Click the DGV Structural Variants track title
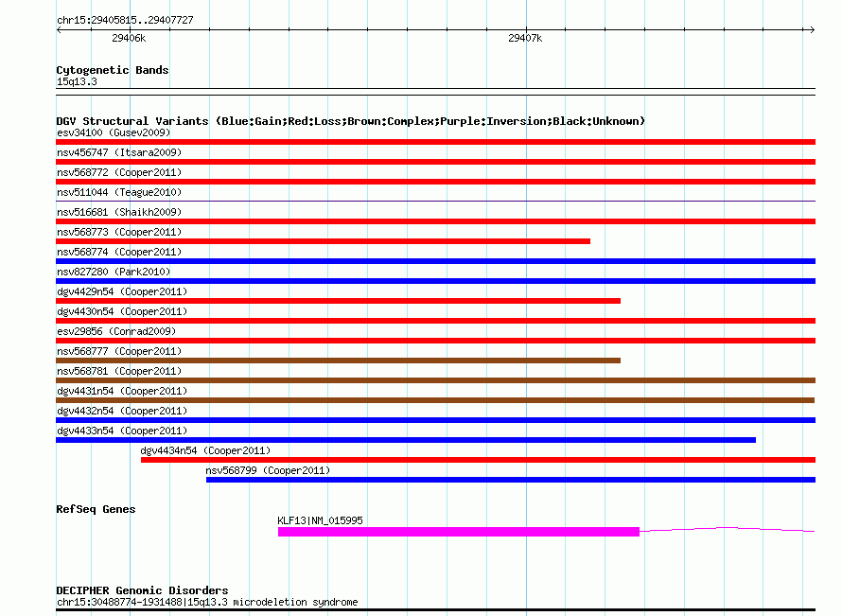This screenshot has height=616, width=842. [x=351, y=121]
